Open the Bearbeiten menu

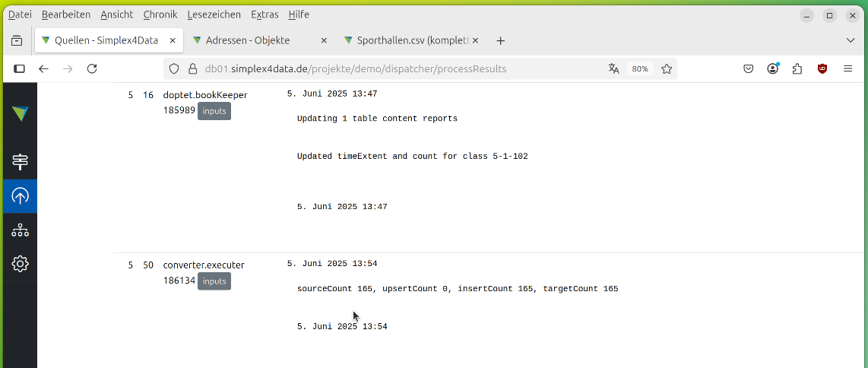[x=66, y=14]
